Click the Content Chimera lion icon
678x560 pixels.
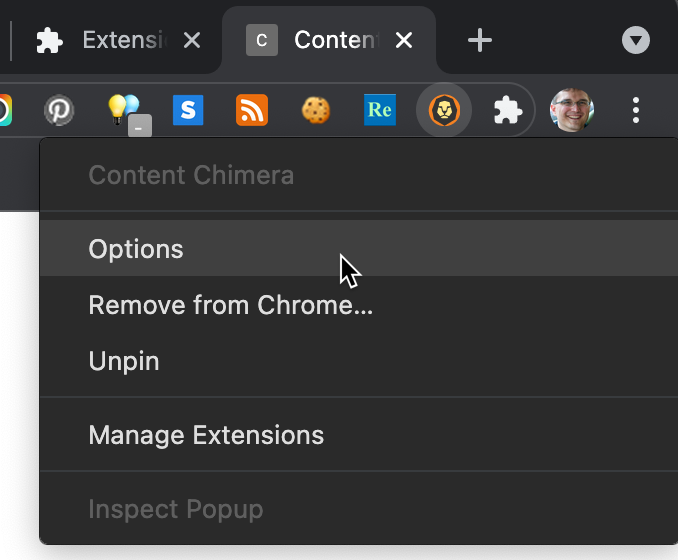444,110
